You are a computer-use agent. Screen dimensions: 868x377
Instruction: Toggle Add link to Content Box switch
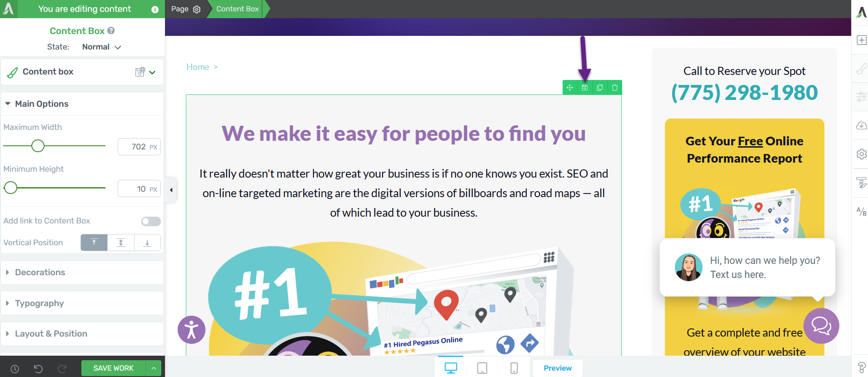tap(151, 221)
